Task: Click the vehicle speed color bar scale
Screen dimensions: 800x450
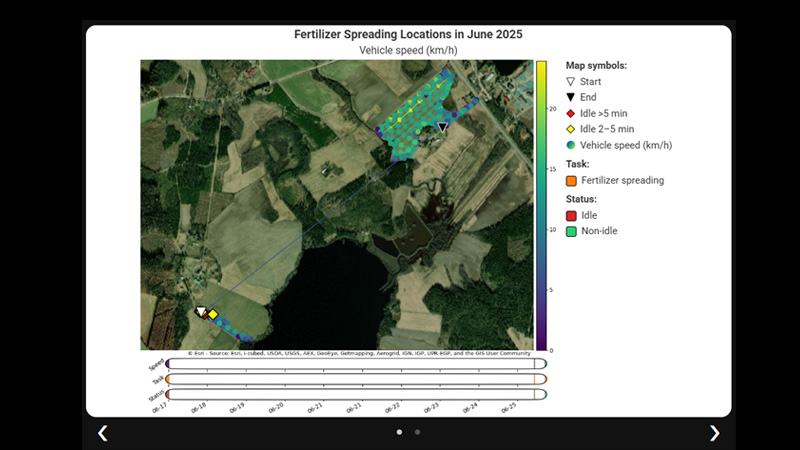Action: (541, 205)
